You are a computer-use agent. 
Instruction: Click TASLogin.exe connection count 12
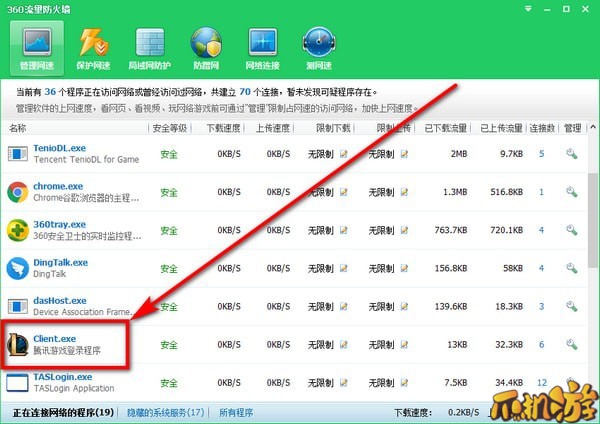(x=542, y=383)
